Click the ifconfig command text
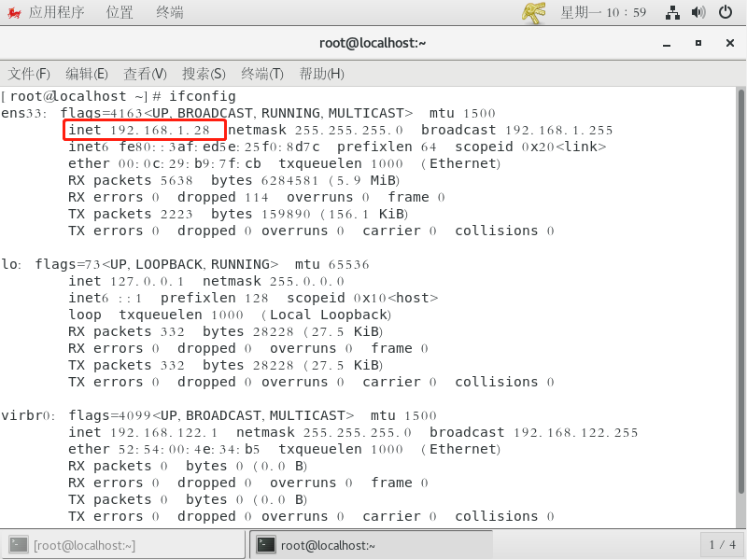The width and height of the screenshot is (747, 560). click(203, 97)
